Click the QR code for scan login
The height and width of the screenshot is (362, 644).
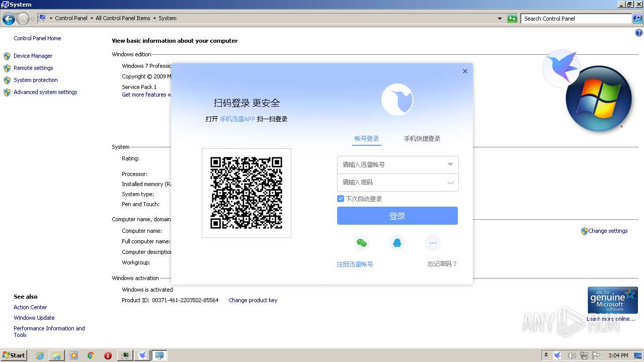pyautogui.click(x=246, y=193)
